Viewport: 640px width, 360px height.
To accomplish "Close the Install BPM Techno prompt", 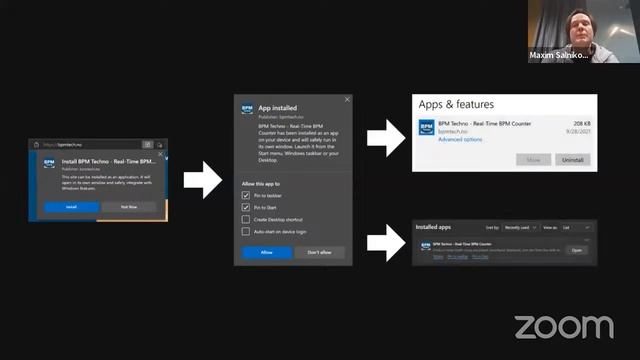I will (x=160, y=154).
